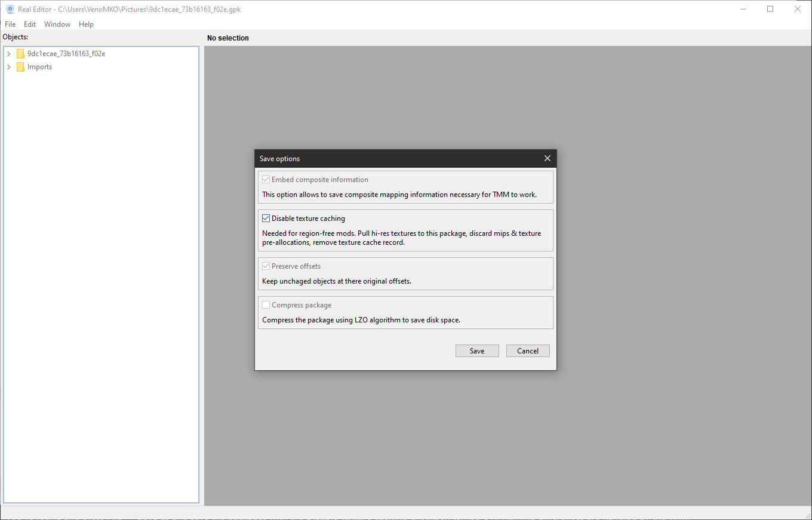Maximize the Real Editor window

pos(770,9)
